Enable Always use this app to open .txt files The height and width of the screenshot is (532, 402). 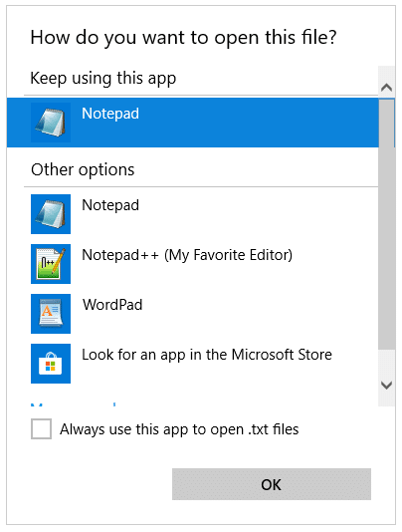[41, 428]
